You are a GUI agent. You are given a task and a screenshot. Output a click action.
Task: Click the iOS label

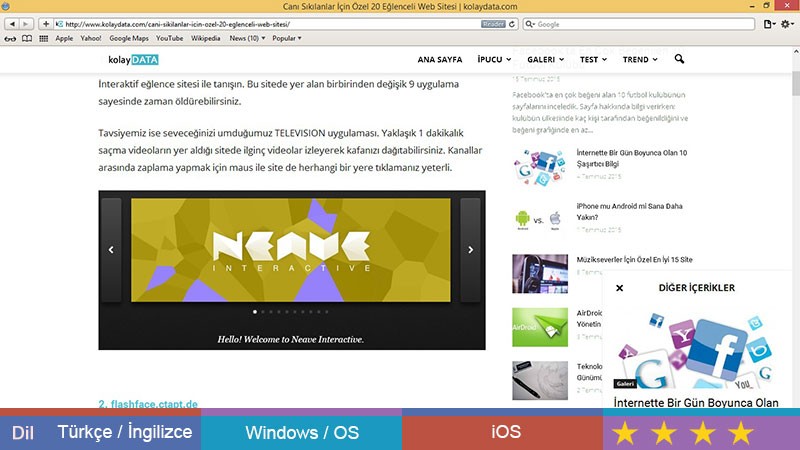pos(506,432)
